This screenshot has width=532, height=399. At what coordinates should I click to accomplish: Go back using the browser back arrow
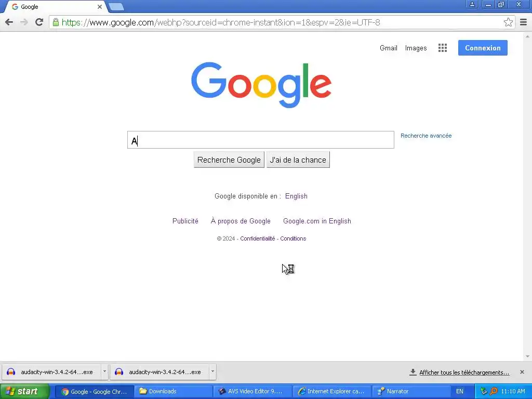pos(9,22)
